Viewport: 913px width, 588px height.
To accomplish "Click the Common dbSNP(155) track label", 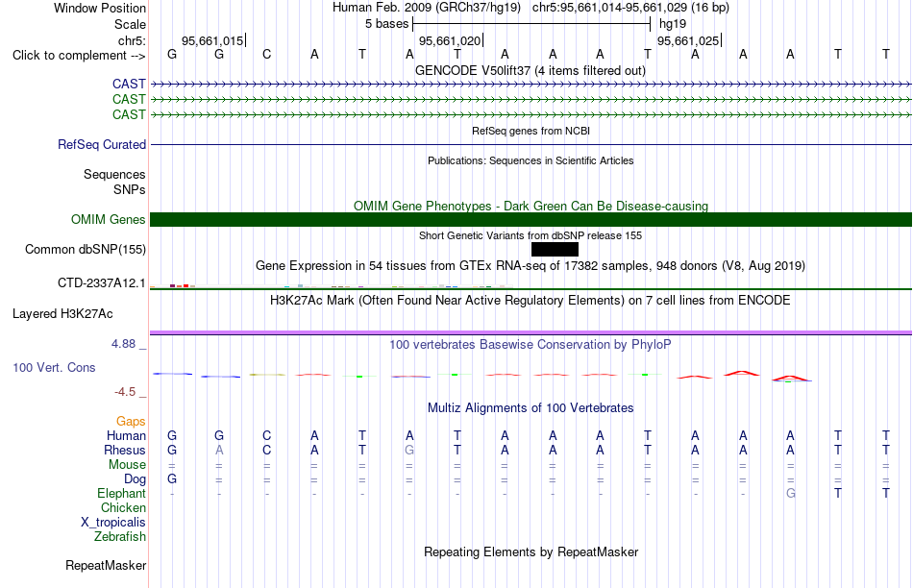I will (86, 249).
